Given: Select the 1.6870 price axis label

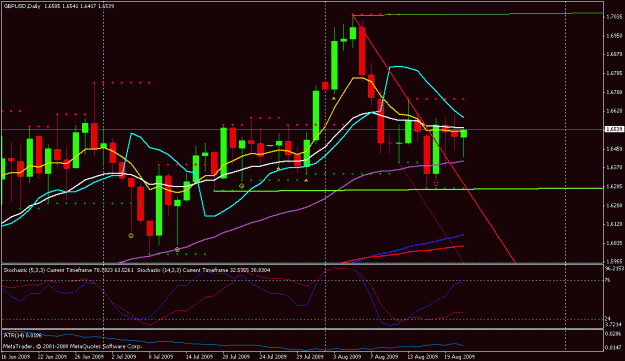Looking at the screenshot, I should (613, 54).
